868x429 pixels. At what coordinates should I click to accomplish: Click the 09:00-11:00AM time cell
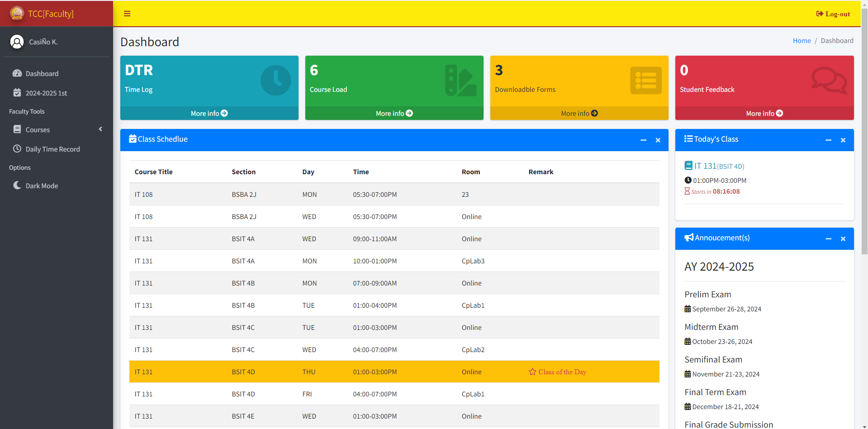375,239
